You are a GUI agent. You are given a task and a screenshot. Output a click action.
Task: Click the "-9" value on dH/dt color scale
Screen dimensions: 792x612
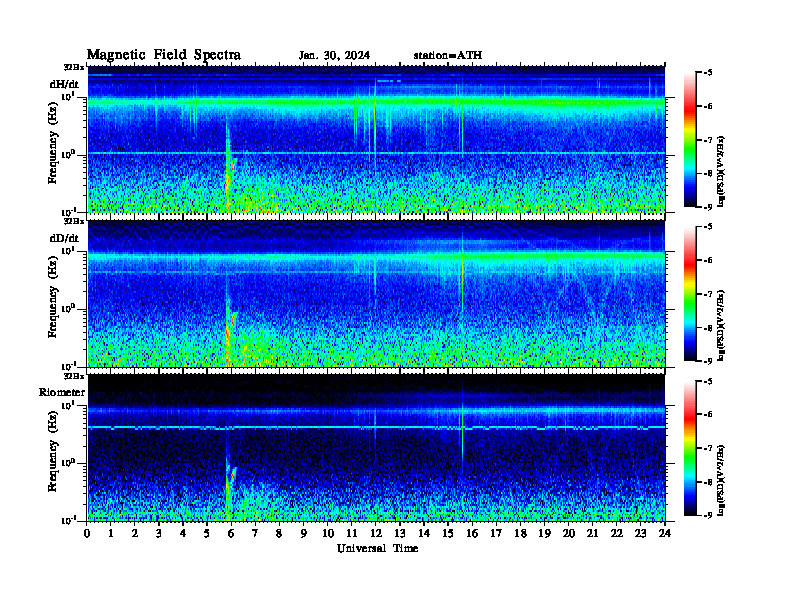point(708,207)
